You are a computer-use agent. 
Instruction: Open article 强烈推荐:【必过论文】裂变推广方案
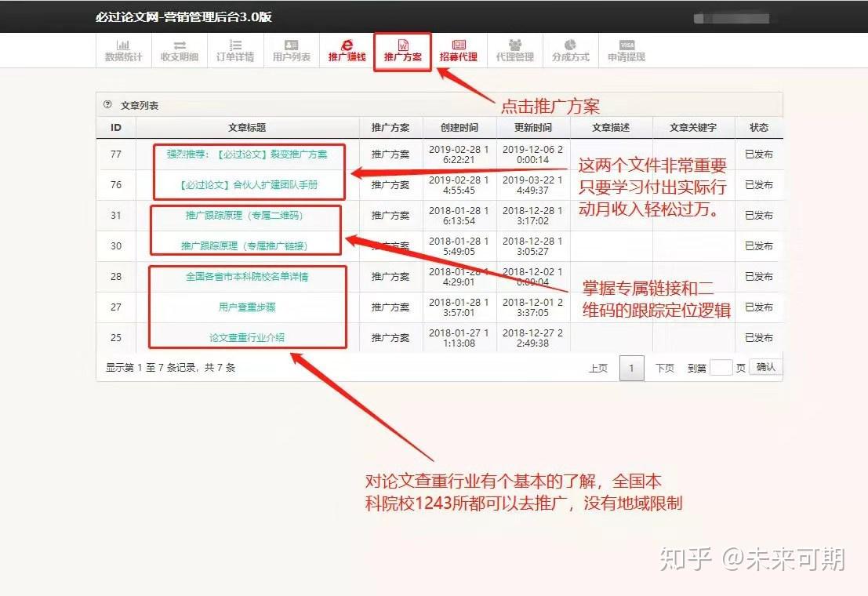[247, 154]
